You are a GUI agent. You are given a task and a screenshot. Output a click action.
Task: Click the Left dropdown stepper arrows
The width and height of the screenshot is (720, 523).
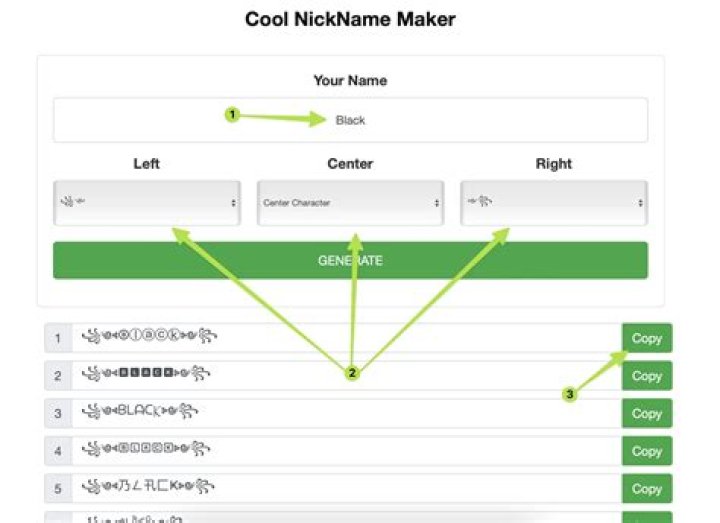click(x=233, y=203)
